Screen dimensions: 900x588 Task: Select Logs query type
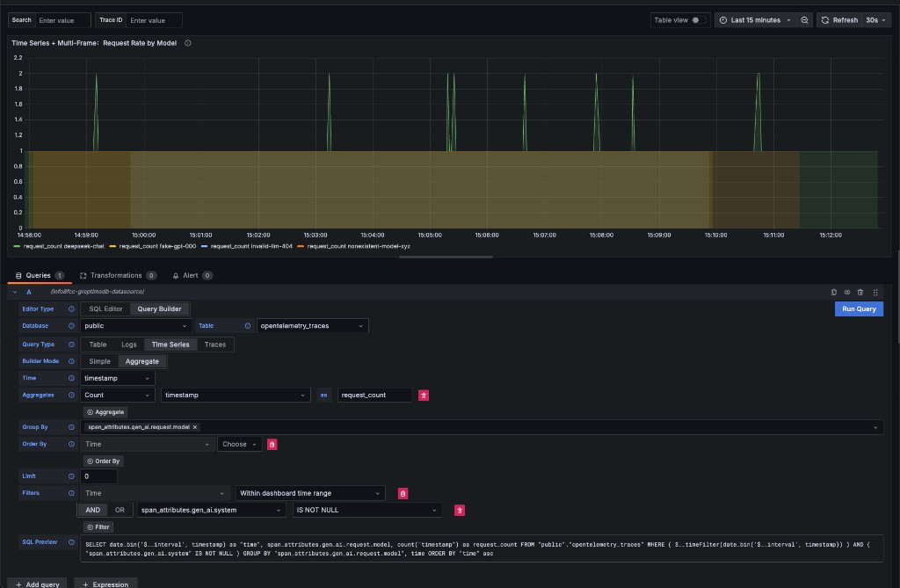pos(128,345)
